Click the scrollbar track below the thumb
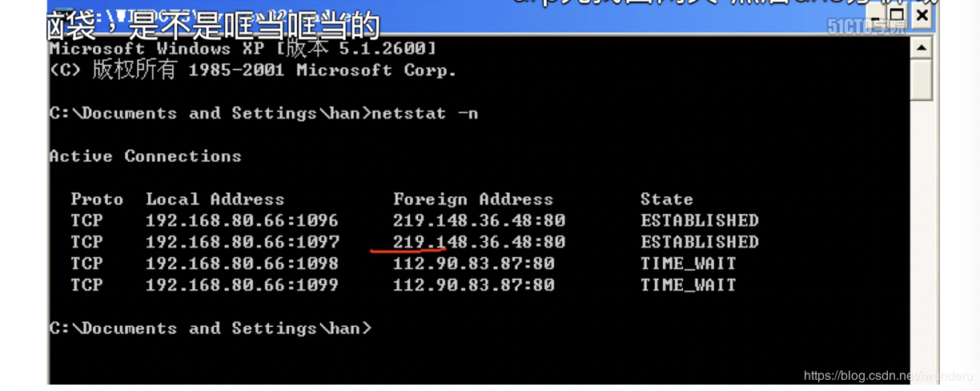This screenshot has width=980, height=391. pos(922,240)
